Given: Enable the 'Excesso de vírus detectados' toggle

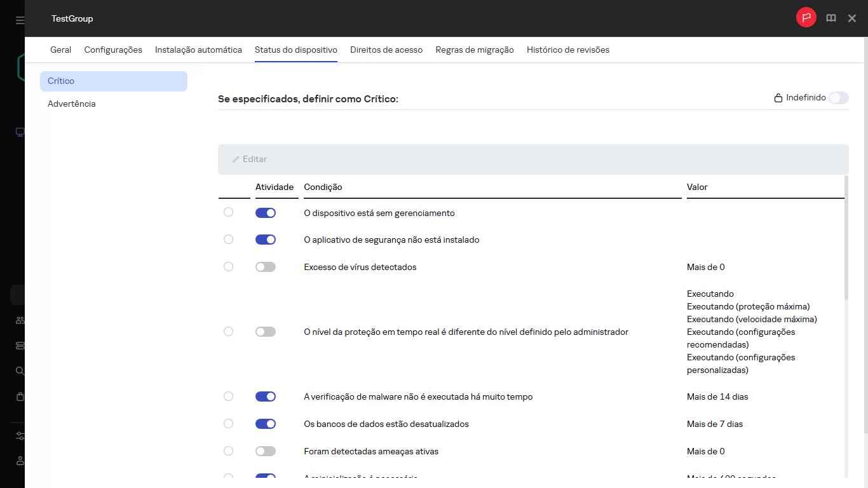Looking at the screenshot, I should [265, 266].
